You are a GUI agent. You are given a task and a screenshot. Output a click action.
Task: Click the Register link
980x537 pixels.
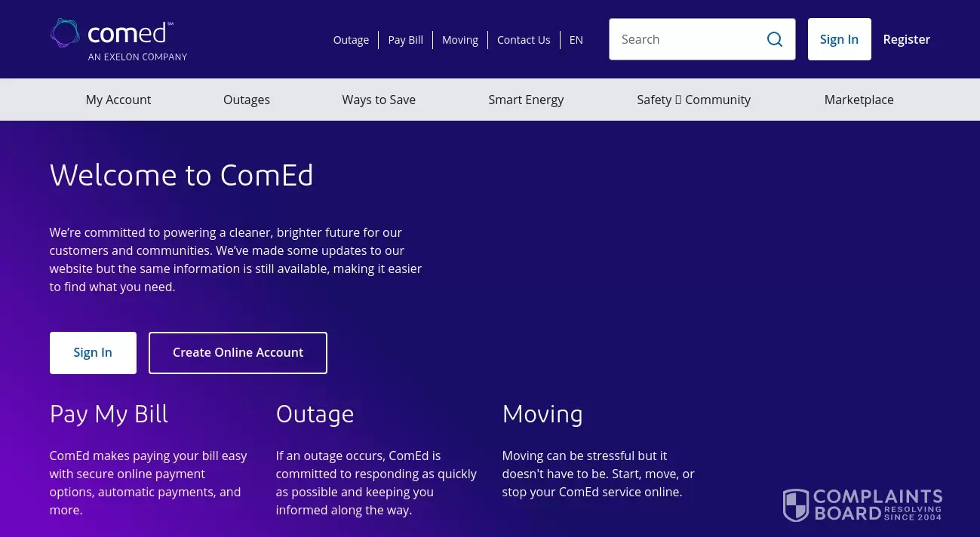(x=906, y=39)
